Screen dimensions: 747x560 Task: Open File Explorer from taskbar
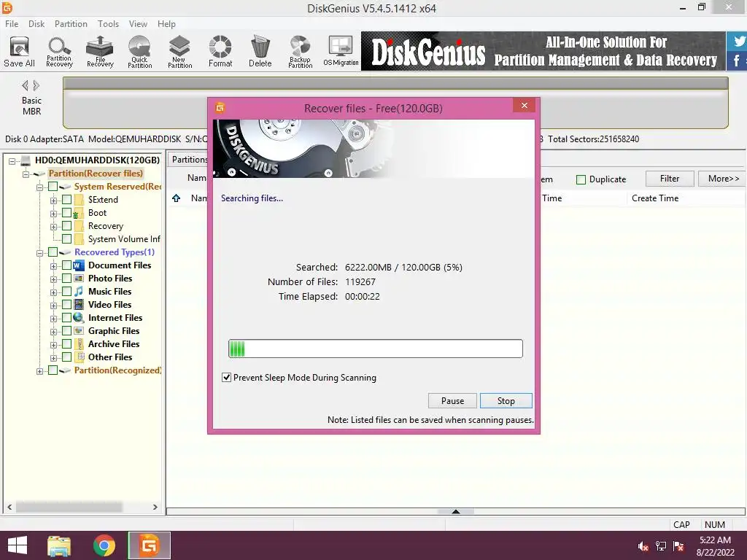tap(59, 545)
